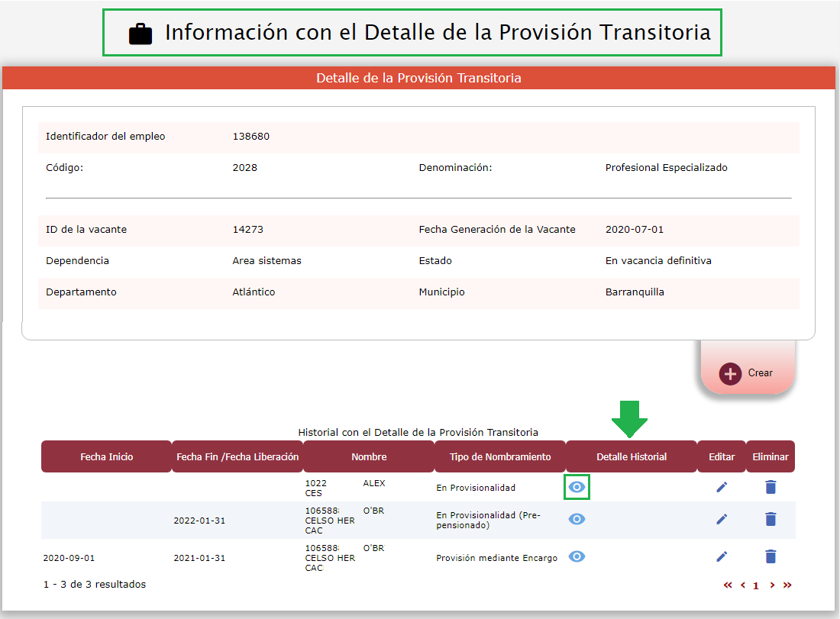This screenshot has height=619, width=840.
Task: Select page number 1 in pagination
Action: [x=756, y=586]
